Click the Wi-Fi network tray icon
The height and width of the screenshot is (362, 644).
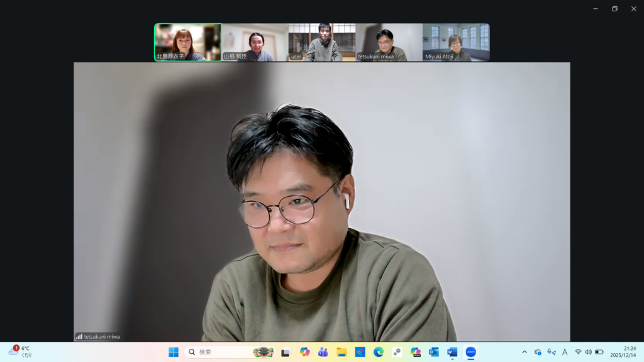point(578,352)
